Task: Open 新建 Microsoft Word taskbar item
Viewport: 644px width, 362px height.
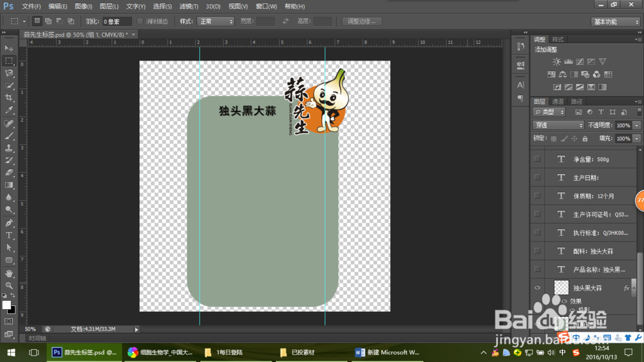Action: click(387, 352)
